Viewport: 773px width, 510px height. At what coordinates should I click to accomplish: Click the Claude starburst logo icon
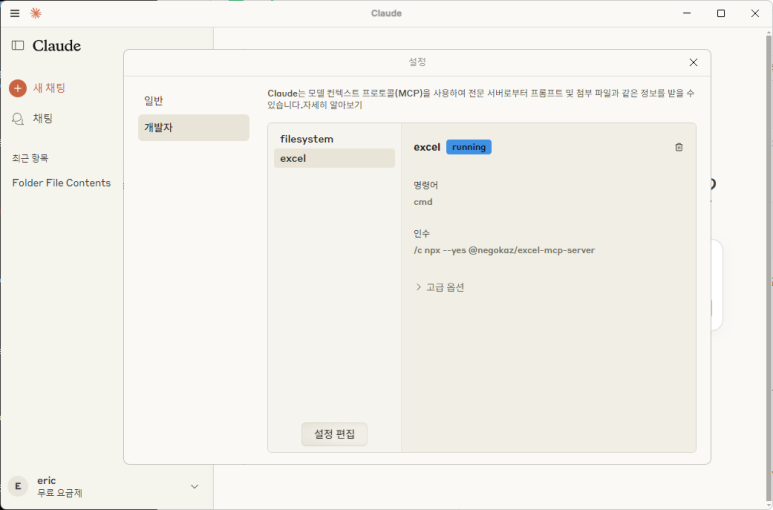click(x=35, y=13)
